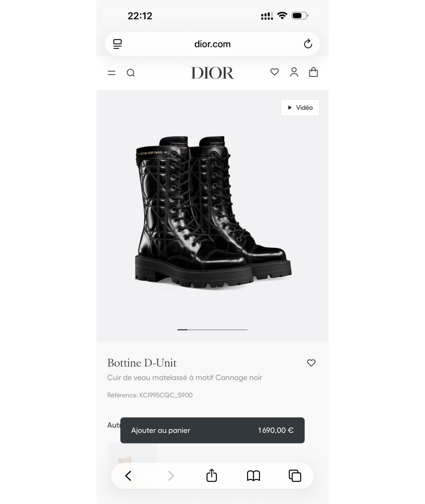Open Safari page settings reader icon

117,44
